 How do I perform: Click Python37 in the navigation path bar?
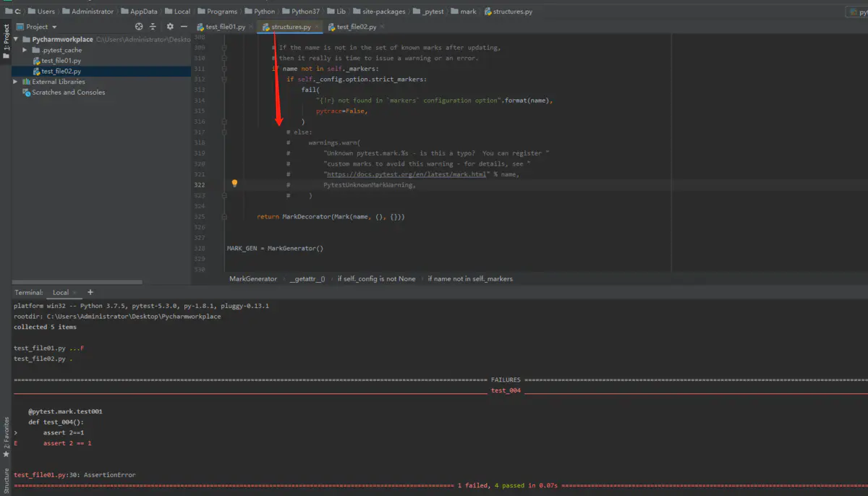click(x=306, y=12)
